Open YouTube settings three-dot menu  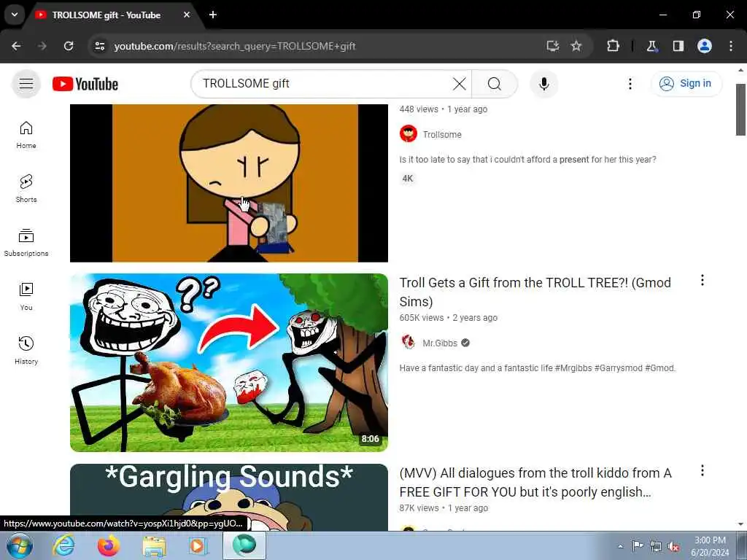point(630,84)
